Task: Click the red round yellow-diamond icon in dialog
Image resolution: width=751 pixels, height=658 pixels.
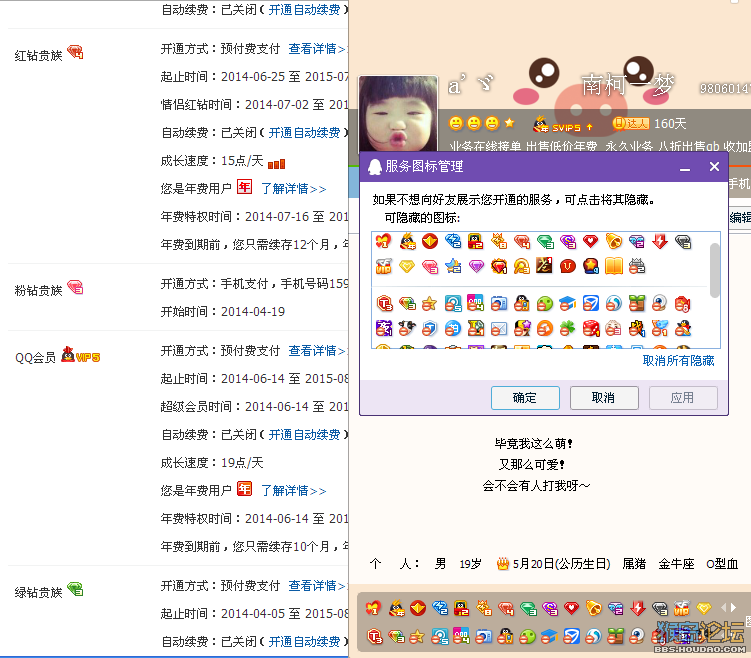Action: point(430,241)
